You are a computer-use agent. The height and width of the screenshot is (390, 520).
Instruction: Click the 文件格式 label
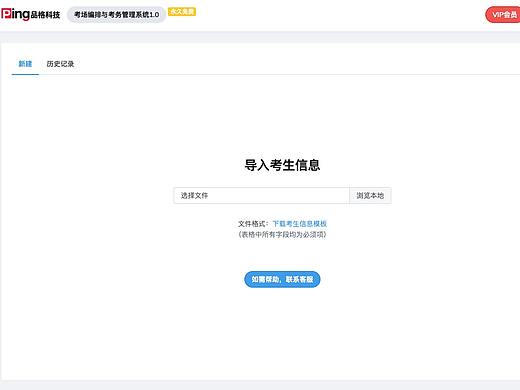click(253, 224)
